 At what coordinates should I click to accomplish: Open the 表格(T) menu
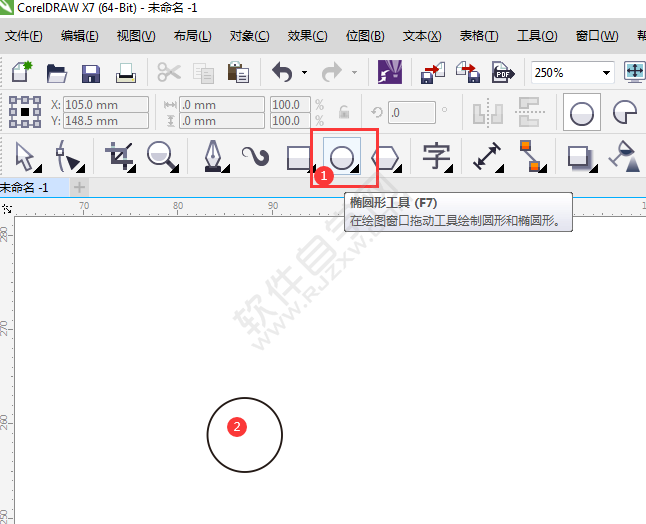(x=479, y=36)
